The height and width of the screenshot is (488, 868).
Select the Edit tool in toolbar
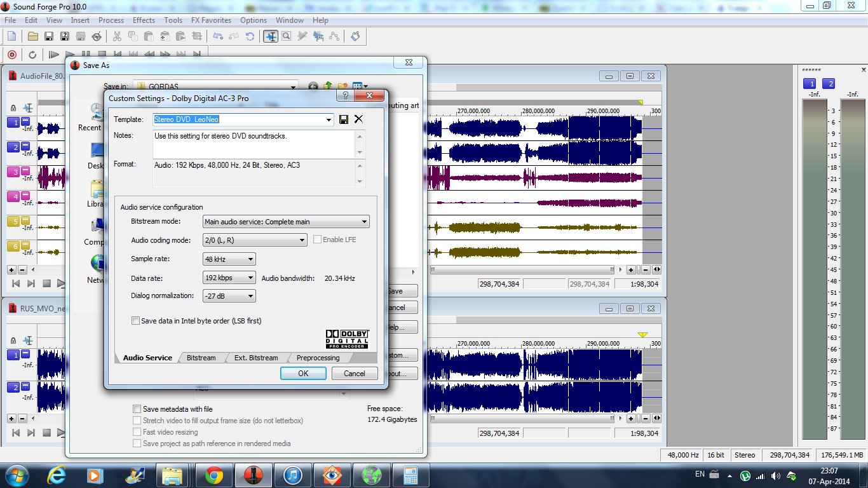tap(271, 37)
